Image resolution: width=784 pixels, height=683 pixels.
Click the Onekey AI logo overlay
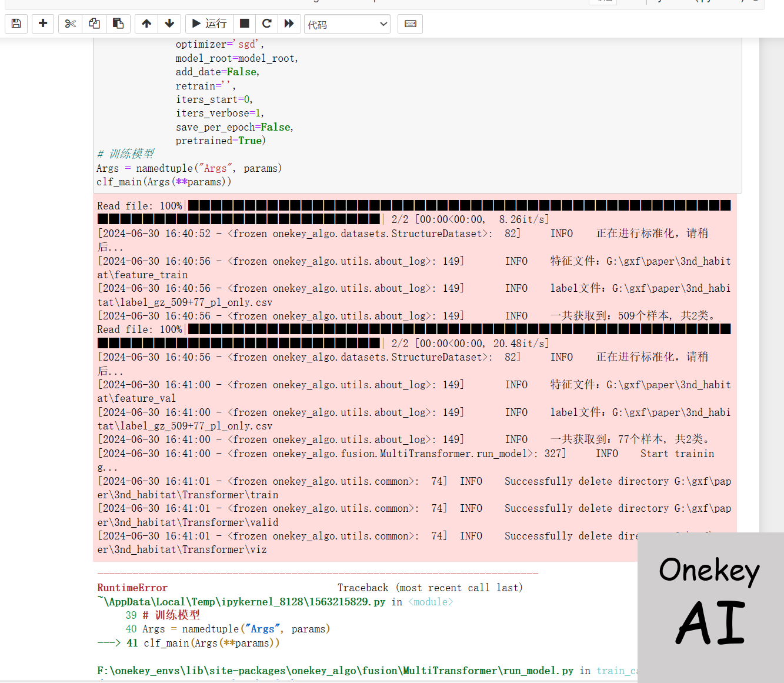pyautogui.click(x=710, y=606)
